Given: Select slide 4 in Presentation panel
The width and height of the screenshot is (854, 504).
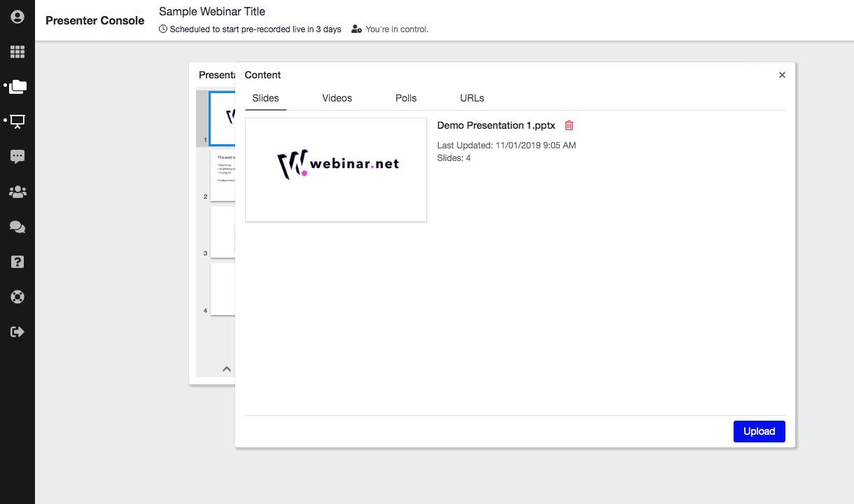Looking at the screenshot, I should point(222,289).
